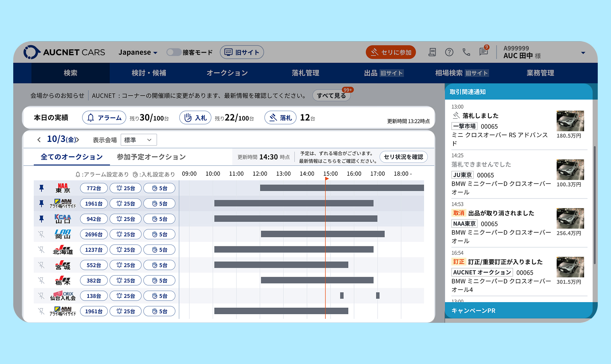Click car thumbnail of 13:00 落札しました notification
Viewport: 611px width, 364px height.
(570, 121)
